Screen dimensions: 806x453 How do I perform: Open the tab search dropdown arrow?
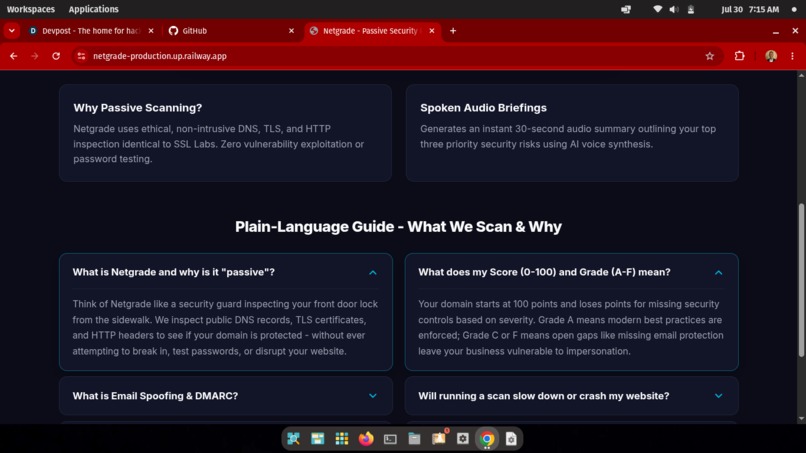pos(11,31)
